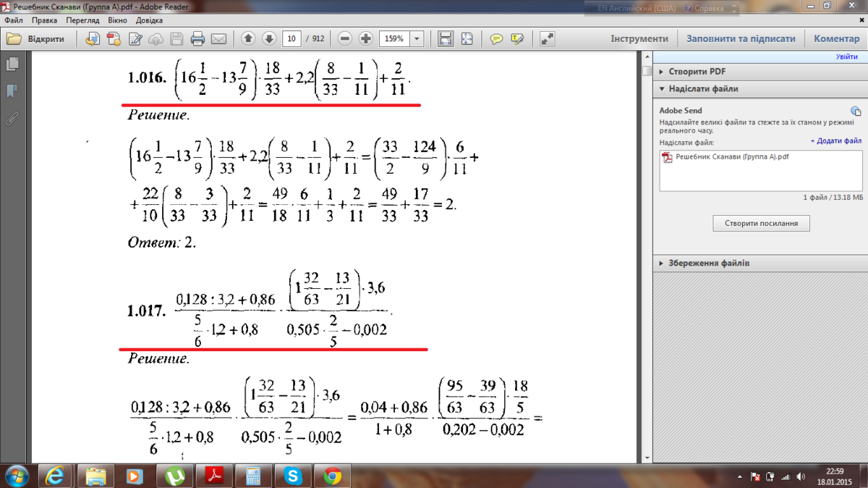The width and height of the screenshot is (868, 488).
Task: Click the Adobe Send options icon
Action: (x=856, y=111)
